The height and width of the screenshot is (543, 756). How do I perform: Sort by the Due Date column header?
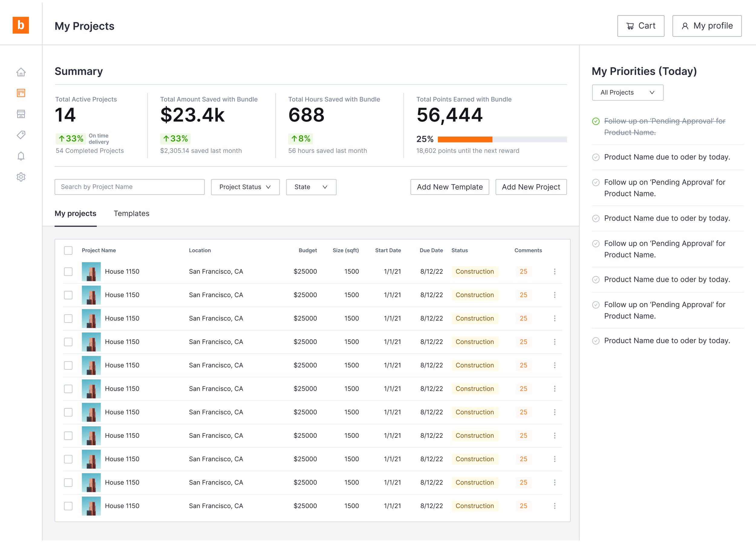tap(431, 250)
